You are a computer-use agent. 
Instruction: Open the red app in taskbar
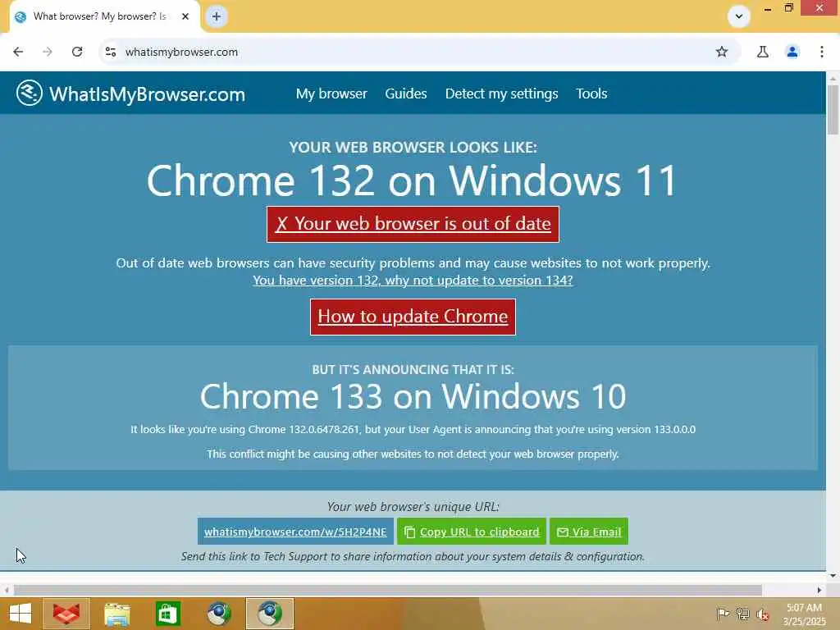(x=66, y=614)
